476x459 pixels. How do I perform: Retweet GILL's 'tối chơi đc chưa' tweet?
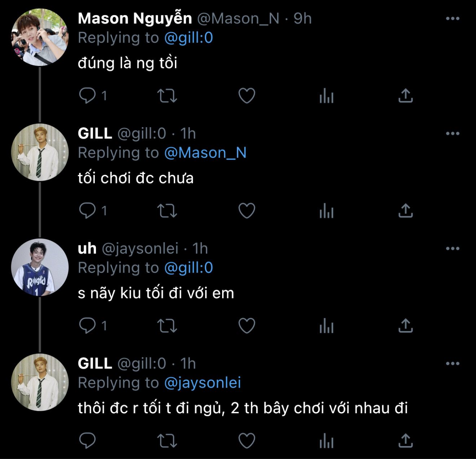pos(167,211)
